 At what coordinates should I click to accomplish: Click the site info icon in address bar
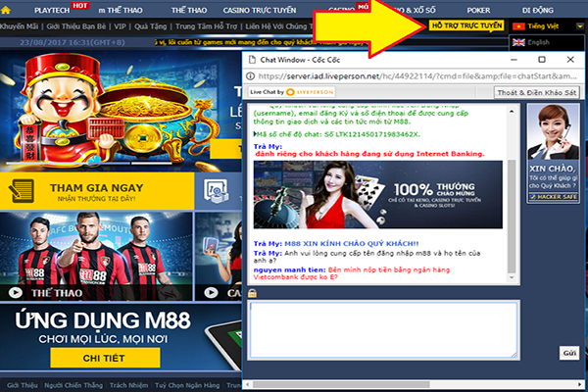[250, 76]
